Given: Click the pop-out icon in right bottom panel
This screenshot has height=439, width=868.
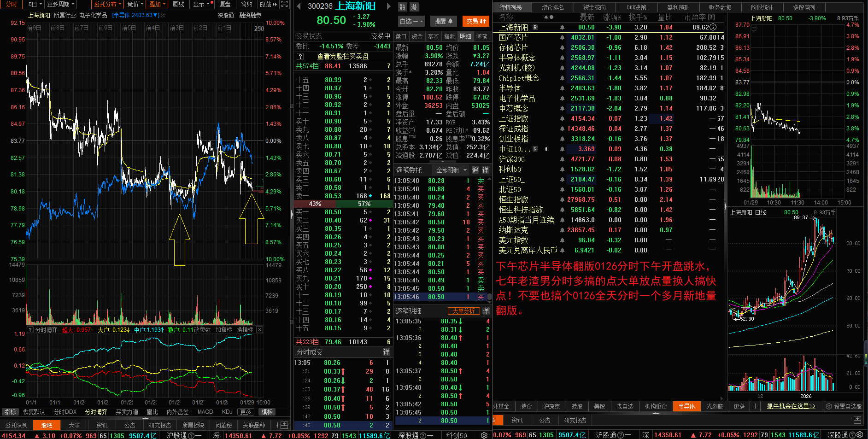Looking at the screenshot, I should pyautogui.click(x=857, y=420).
